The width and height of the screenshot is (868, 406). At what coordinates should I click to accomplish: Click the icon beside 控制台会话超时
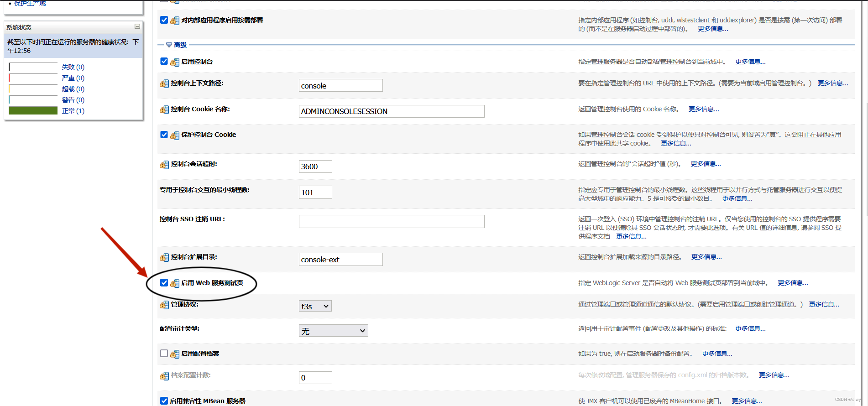pyautogui.click(x=164, y=164)
